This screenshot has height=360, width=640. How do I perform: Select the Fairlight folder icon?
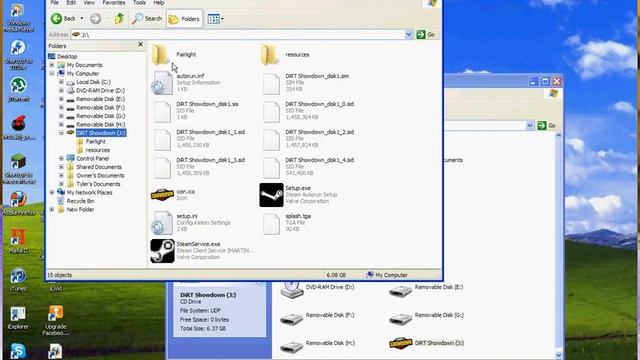click(x=160, y=54)
